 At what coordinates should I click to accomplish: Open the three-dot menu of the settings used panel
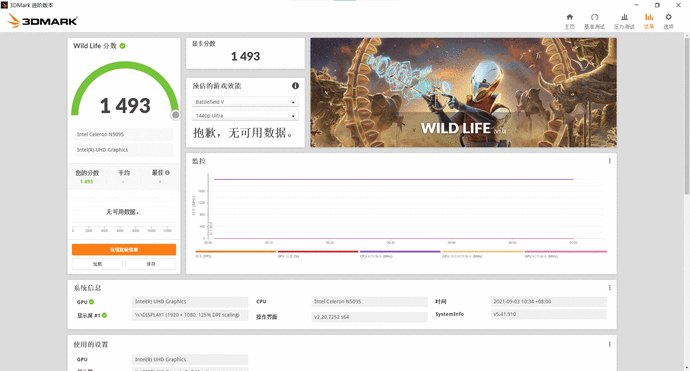pos(609,345)
